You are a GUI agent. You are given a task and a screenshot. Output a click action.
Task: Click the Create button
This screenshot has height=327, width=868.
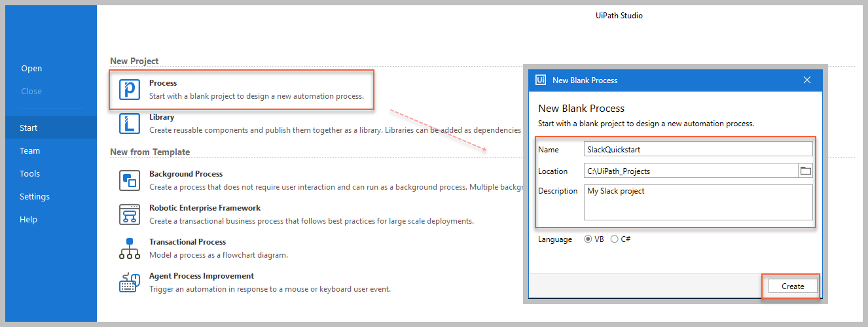pyautogui.click(x=793, y=286)
